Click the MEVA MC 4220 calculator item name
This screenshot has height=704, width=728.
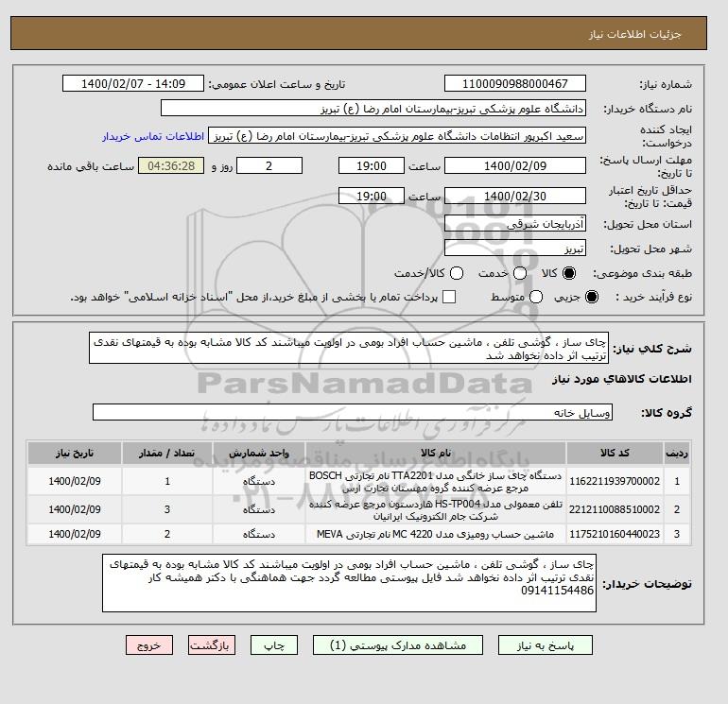click(x=436, y=535)
